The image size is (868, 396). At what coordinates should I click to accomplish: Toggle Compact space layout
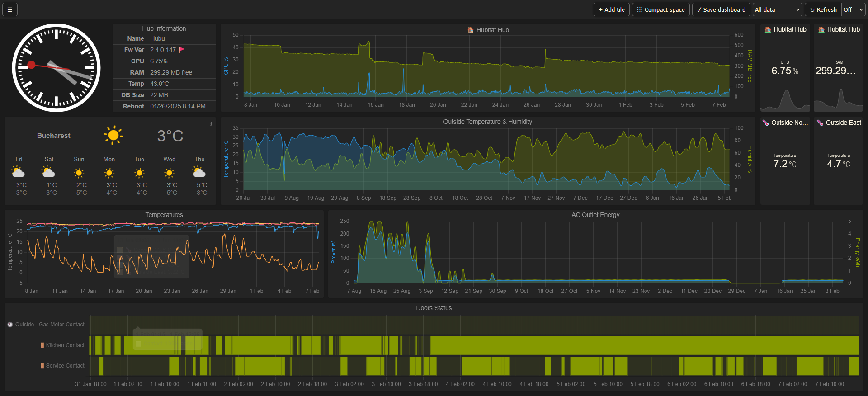coord(660,9)
